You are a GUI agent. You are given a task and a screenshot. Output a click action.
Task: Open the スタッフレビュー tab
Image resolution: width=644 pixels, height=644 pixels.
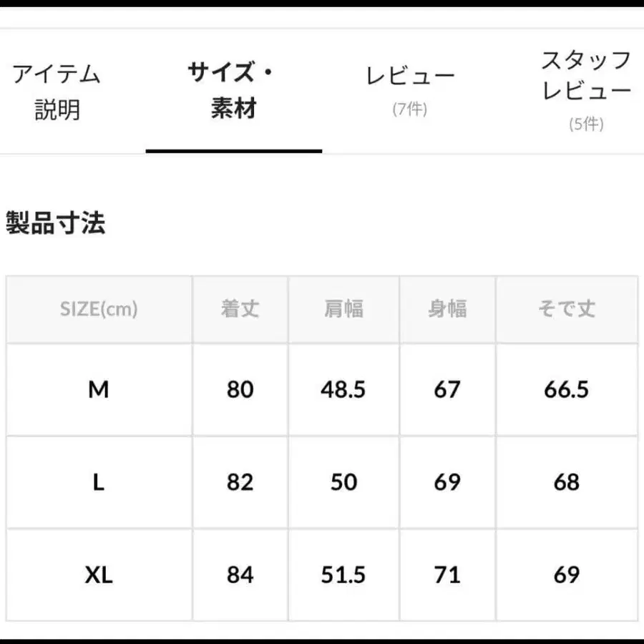(x=587, y=79)
